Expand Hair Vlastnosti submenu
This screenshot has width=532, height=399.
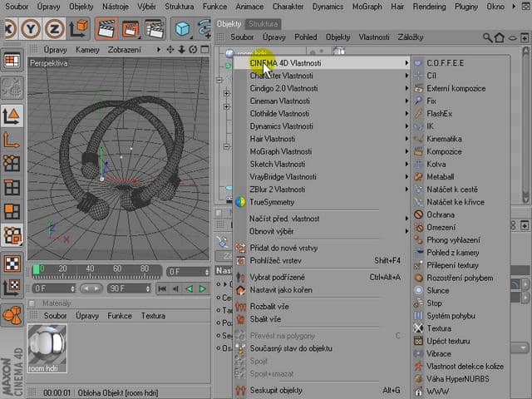pos(322,139)
